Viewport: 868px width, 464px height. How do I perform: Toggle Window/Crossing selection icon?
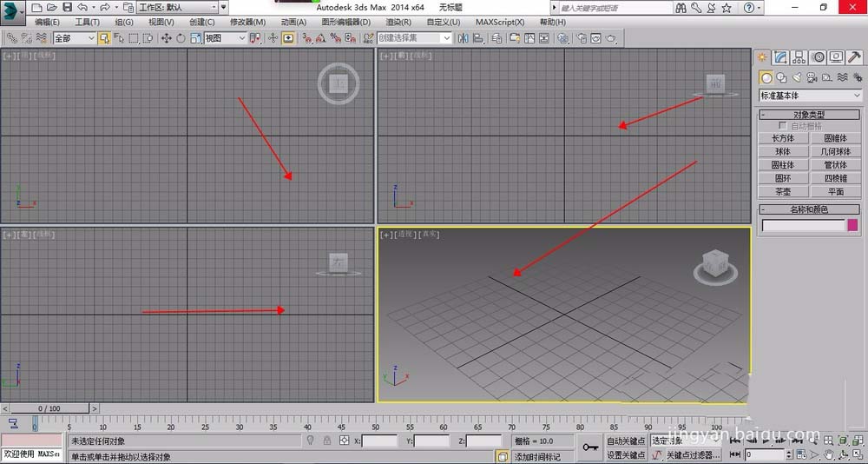pos(148,38)
